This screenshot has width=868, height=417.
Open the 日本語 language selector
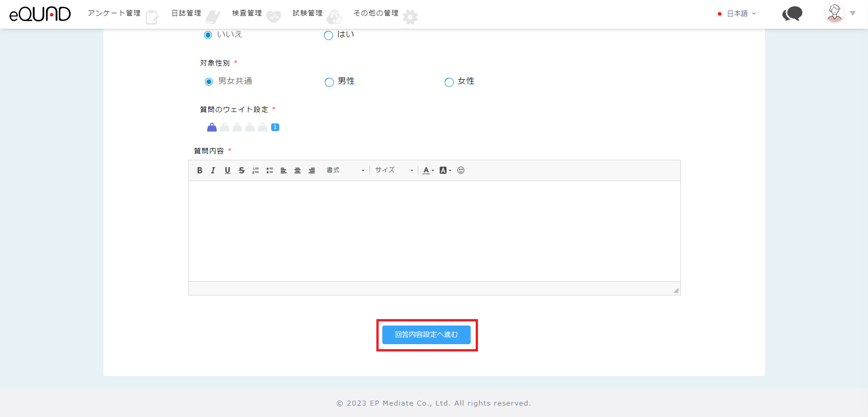[737, 14]
